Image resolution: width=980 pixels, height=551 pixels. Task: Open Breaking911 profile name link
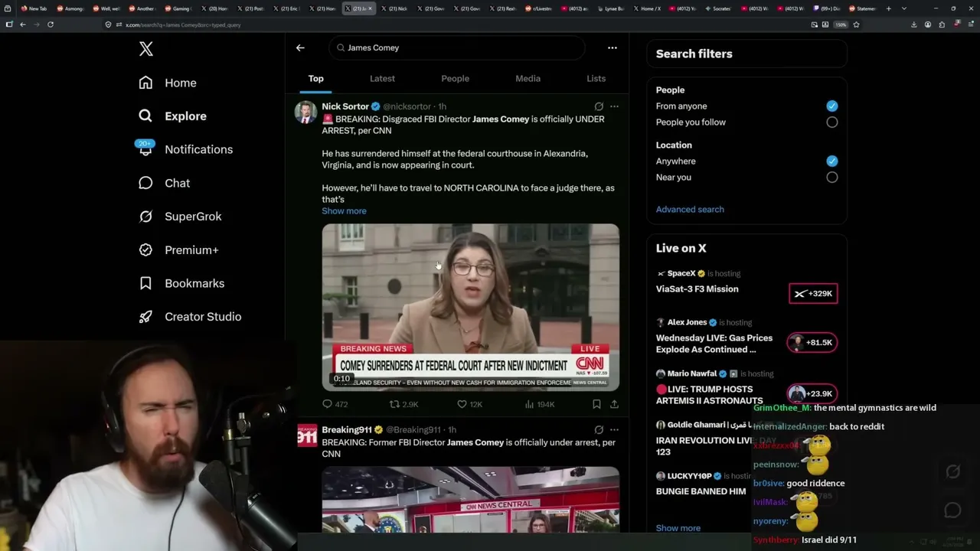click(347, 430)
